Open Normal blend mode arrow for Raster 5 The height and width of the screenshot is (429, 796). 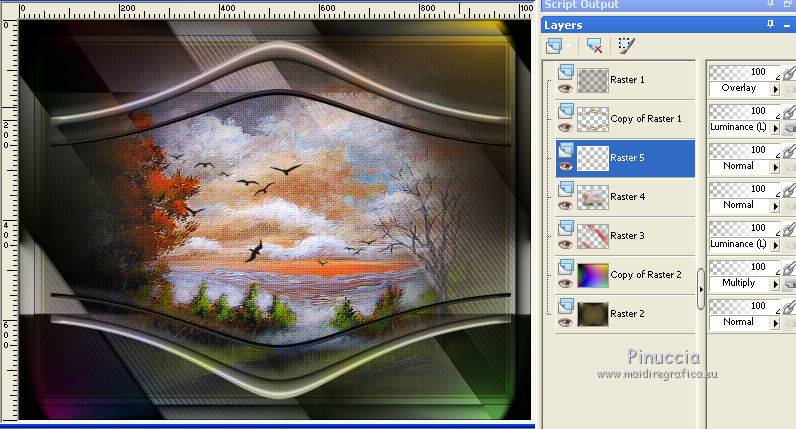point(775,167)
